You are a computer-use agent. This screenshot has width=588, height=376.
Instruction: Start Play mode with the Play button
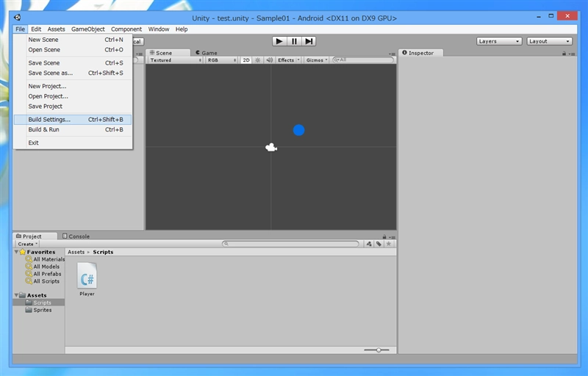[x=279, y=41]
